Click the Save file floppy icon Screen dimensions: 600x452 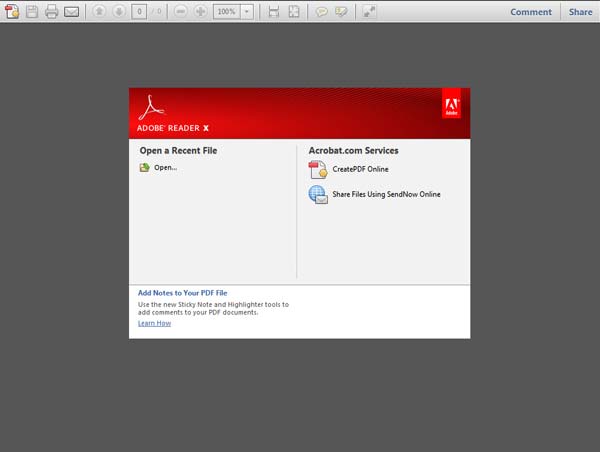(x=32, y=11)
